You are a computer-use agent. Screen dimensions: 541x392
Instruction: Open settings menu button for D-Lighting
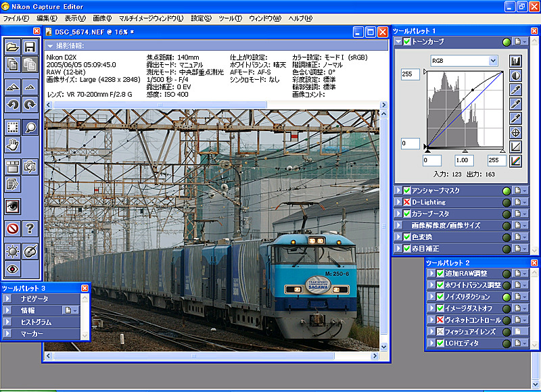[521, 202]
